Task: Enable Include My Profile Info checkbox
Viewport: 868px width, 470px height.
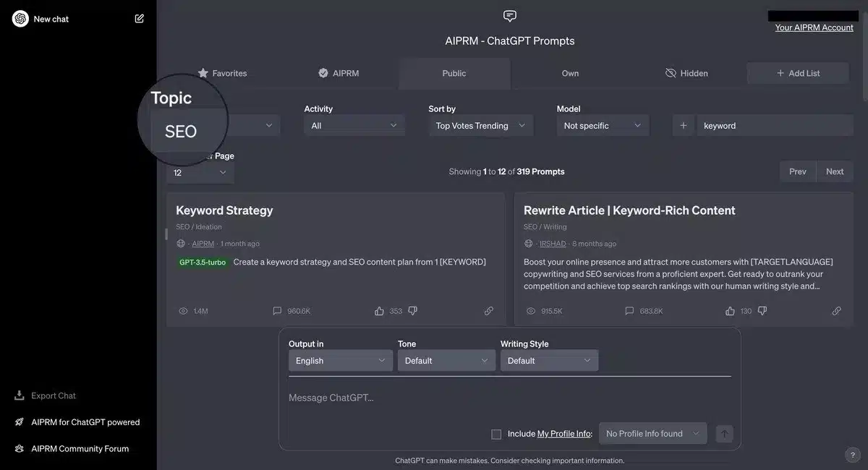Action: point(496,435)
